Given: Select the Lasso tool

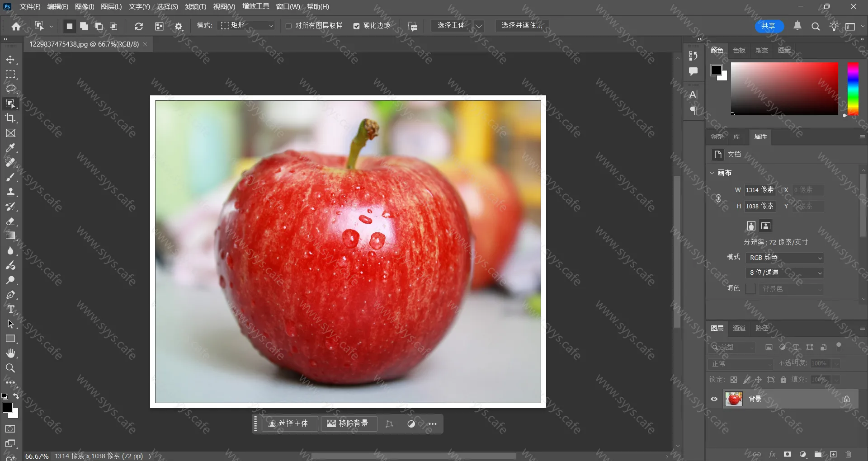Looking at the screenshot, I should (10, 89).
